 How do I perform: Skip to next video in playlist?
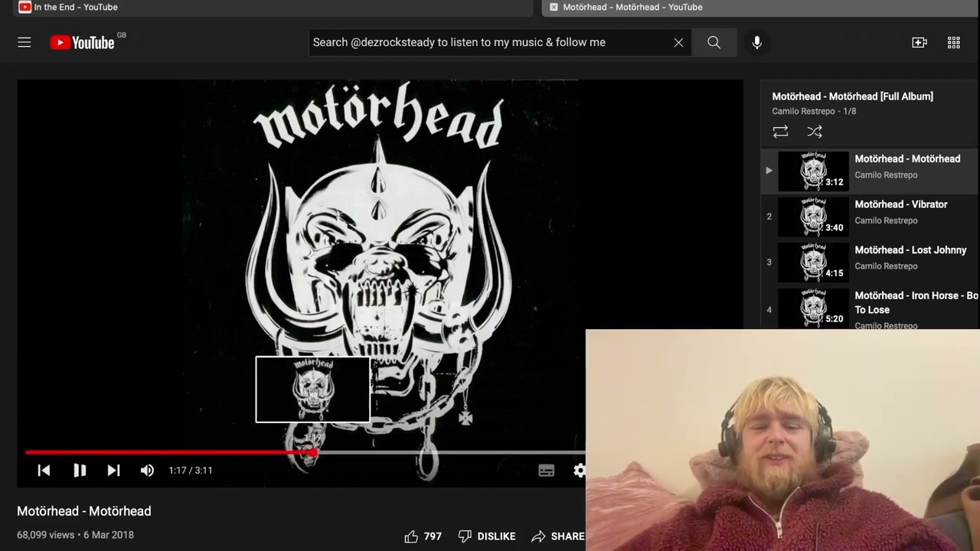[x=113, y=471]
